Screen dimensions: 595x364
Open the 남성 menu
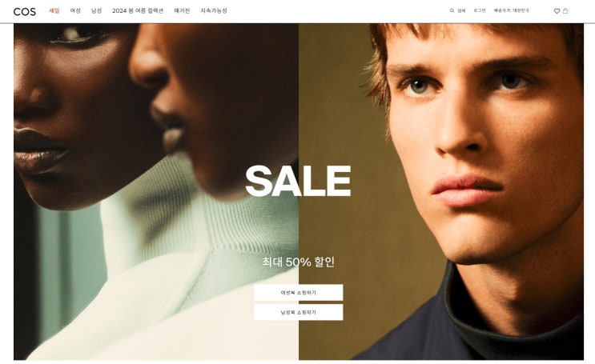click(x=96, y=10)
